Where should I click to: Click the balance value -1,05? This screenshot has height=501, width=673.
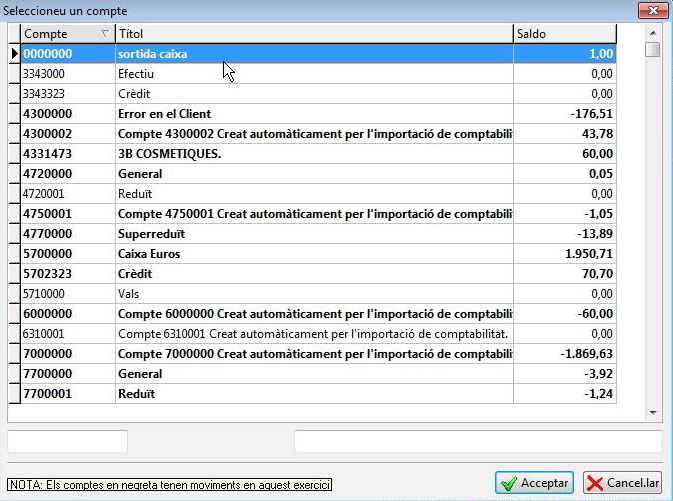point(598,214)
